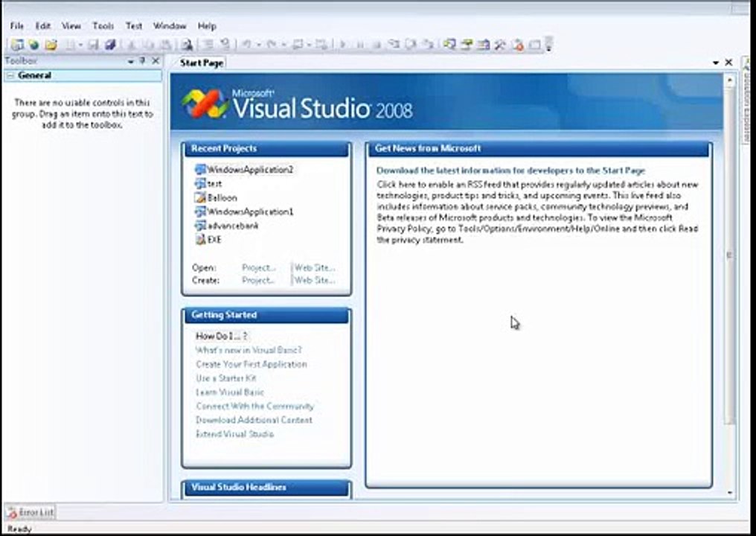This screenshot has width=756, height=536.
Task: Open the Tools menu
Action: [103, 26]
